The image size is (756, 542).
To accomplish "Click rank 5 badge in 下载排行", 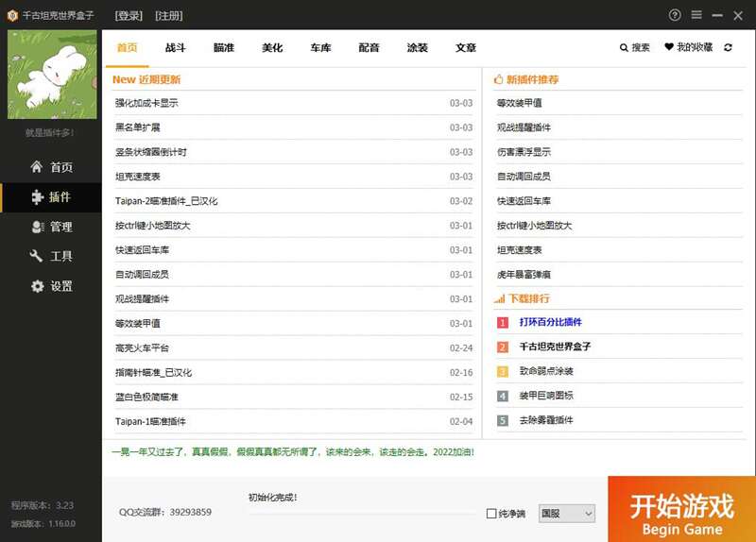I will (x=503, y=420).
